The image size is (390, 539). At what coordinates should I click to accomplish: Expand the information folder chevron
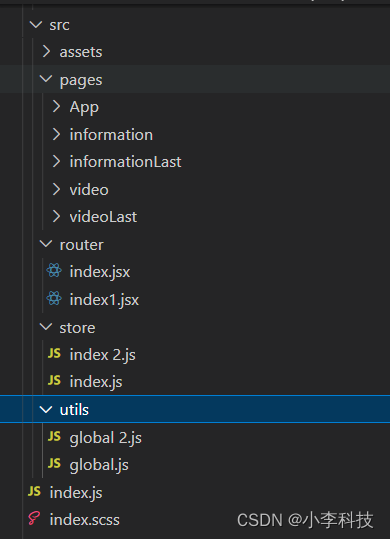point(56,134)
